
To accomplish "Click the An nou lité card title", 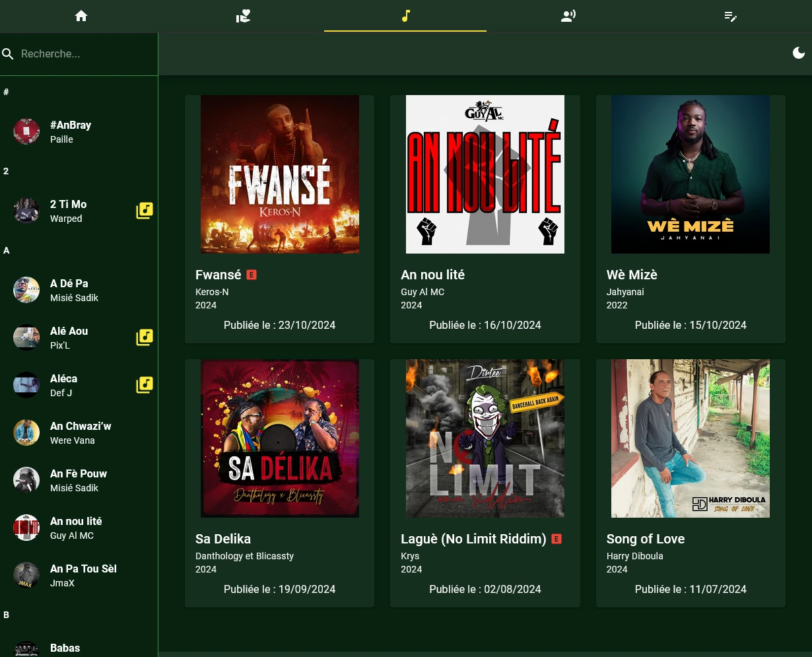I will [x=432, y=275].
